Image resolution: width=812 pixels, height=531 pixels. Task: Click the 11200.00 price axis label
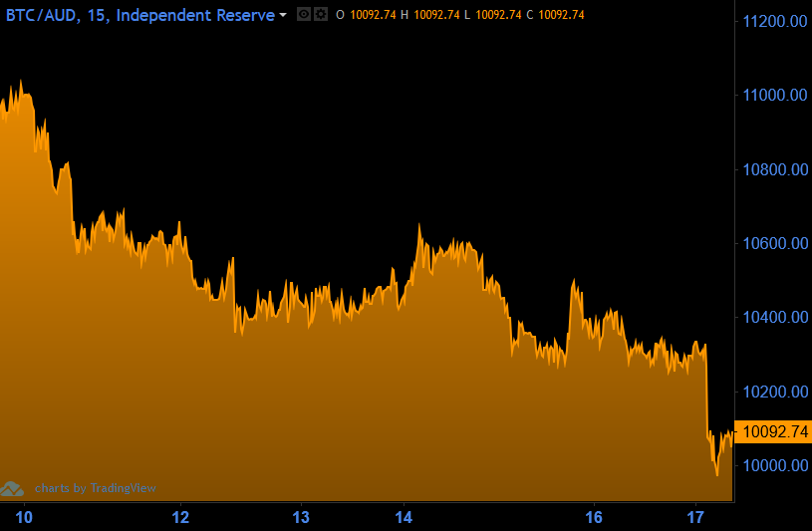pyautogui.click(x=775, y=21)
